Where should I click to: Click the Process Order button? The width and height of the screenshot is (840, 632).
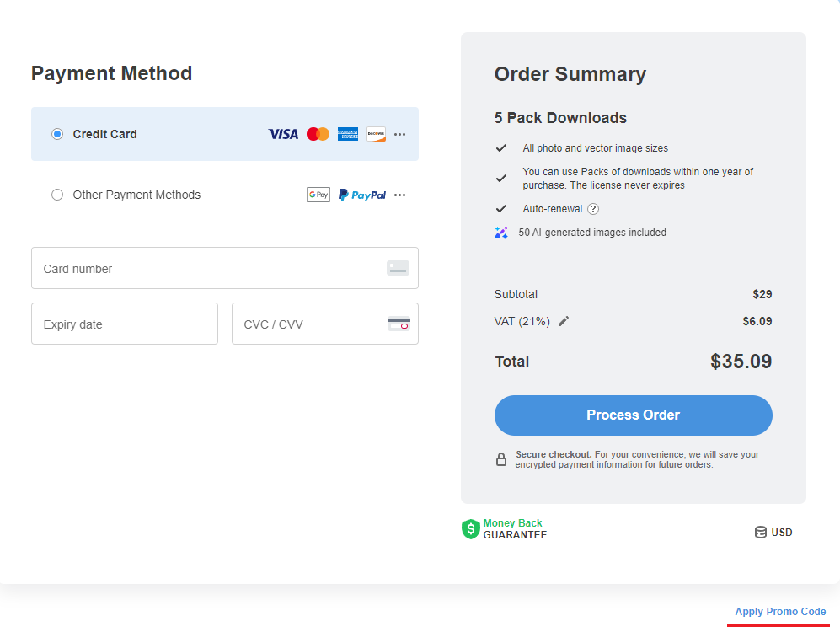pos(634,415)
